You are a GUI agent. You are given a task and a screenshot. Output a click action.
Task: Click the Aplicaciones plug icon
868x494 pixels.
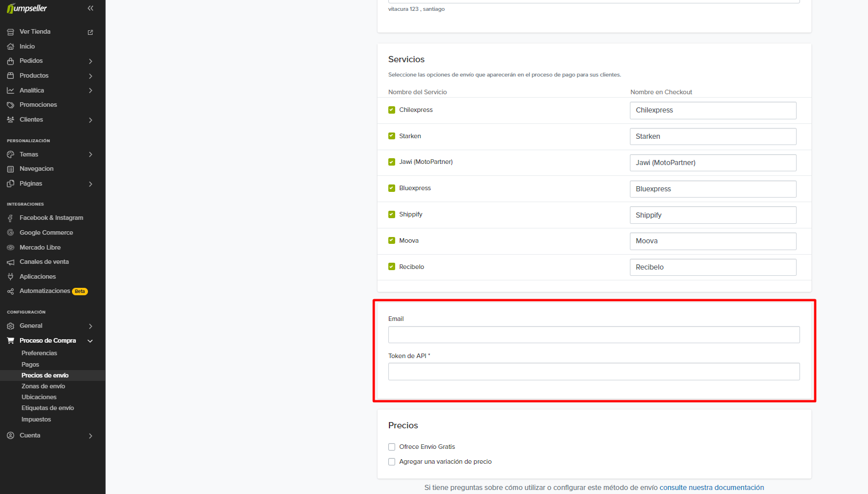(10, 277)
